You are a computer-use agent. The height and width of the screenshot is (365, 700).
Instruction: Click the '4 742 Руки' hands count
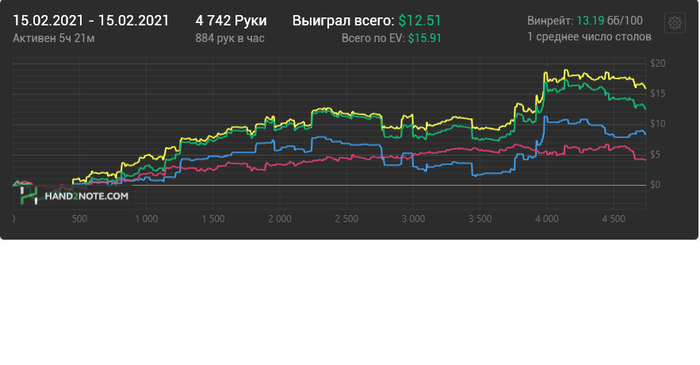tap(231, 21)
